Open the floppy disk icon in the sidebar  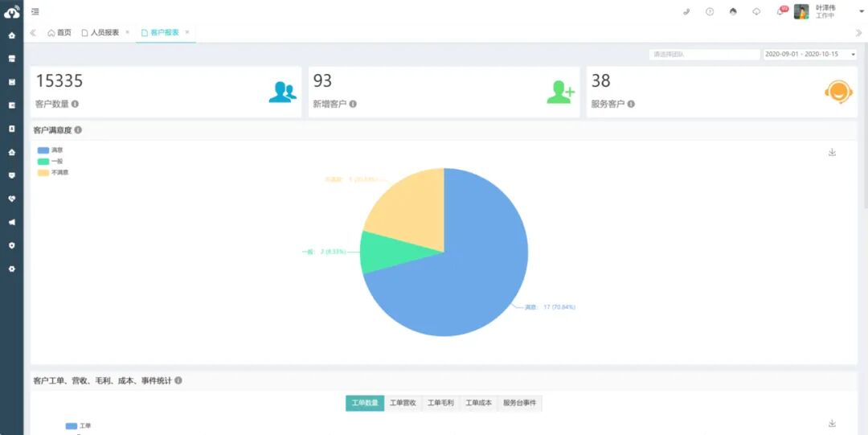tap(11, 82)
